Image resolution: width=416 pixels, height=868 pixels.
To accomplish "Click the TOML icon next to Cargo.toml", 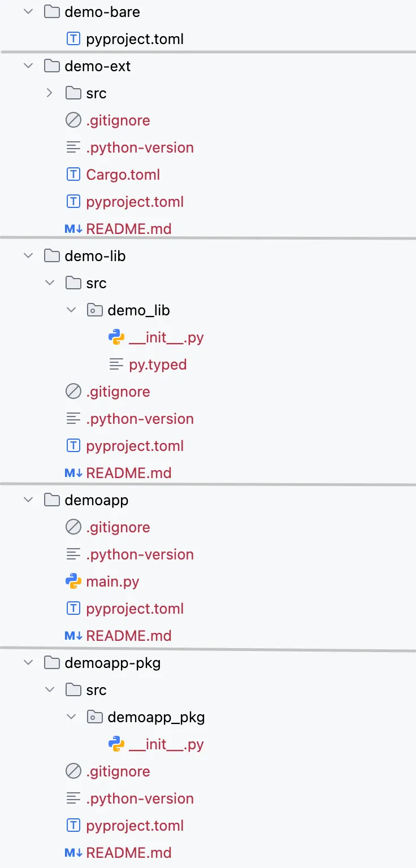I will click(x=73, y=175).
